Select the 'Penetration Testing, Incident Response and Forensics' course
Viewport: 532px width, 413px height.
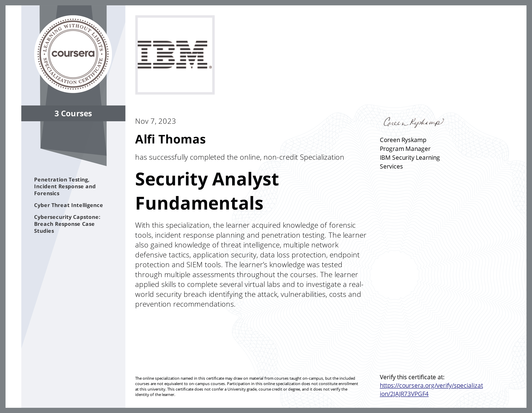[65, 187]
